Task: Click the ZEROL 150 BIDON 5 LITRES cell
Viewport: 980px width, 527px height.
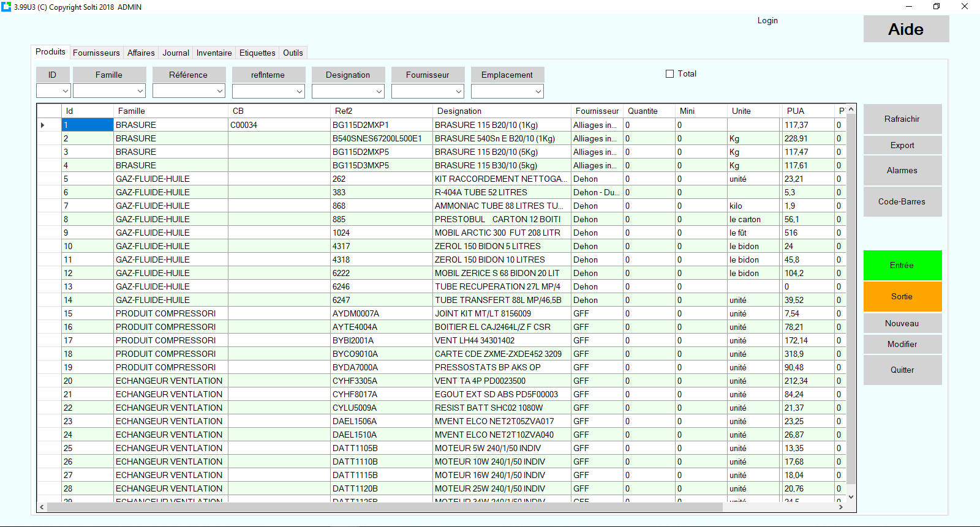Action: tap(502, 246)
